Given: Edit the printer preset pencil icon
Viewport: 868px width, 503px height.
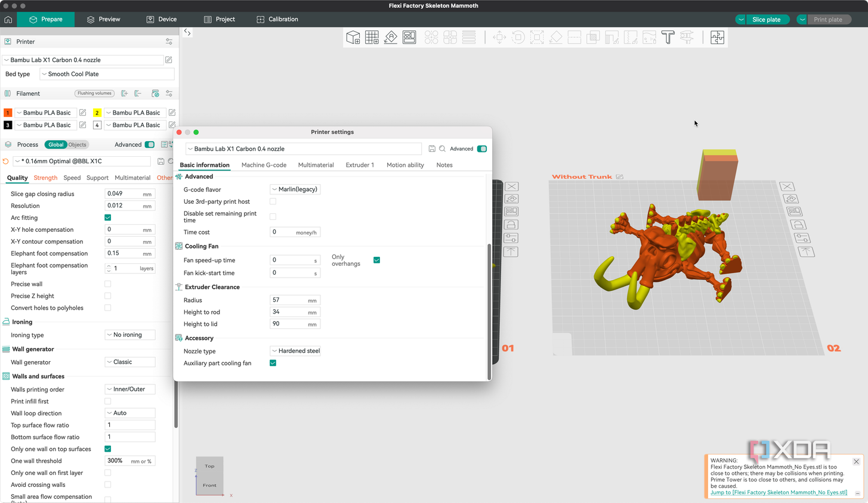Looking at the screenshot, I should coord(169,60).
